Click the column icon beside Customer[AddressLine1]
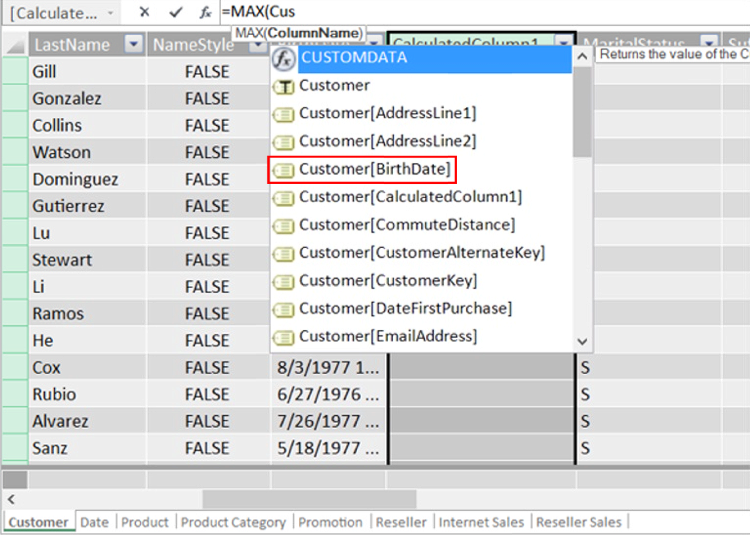 pyautogui.click(x=284, y=115)
